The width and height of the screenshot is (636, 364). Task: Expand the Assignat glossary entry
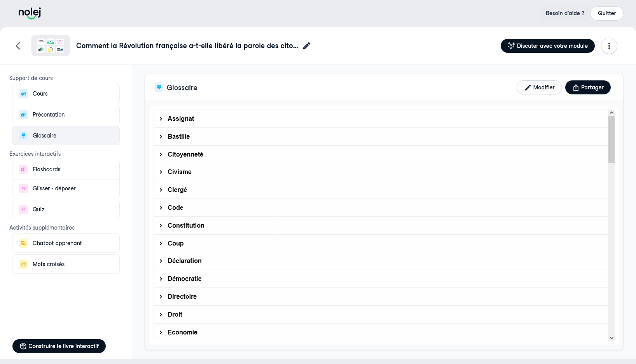tap(161, 119)
